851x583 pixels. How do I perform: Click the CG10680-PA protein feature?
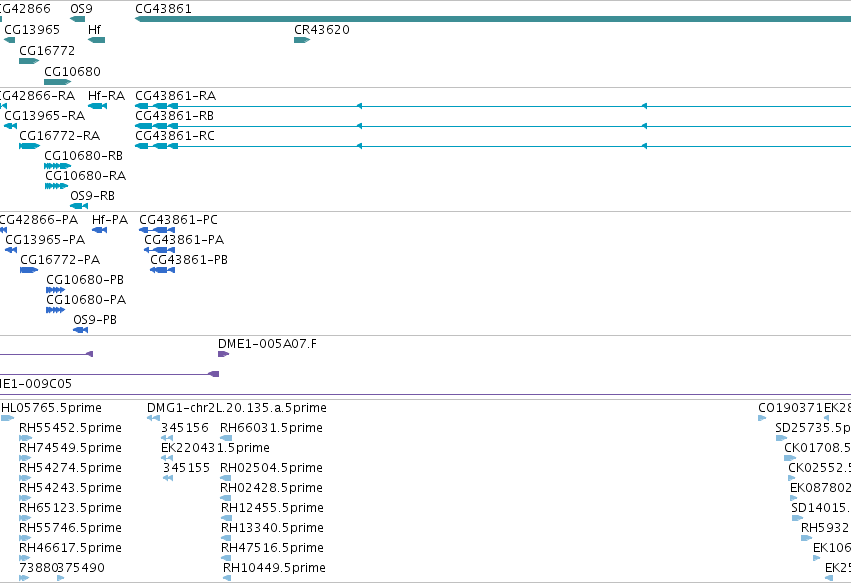coord(55,310)
